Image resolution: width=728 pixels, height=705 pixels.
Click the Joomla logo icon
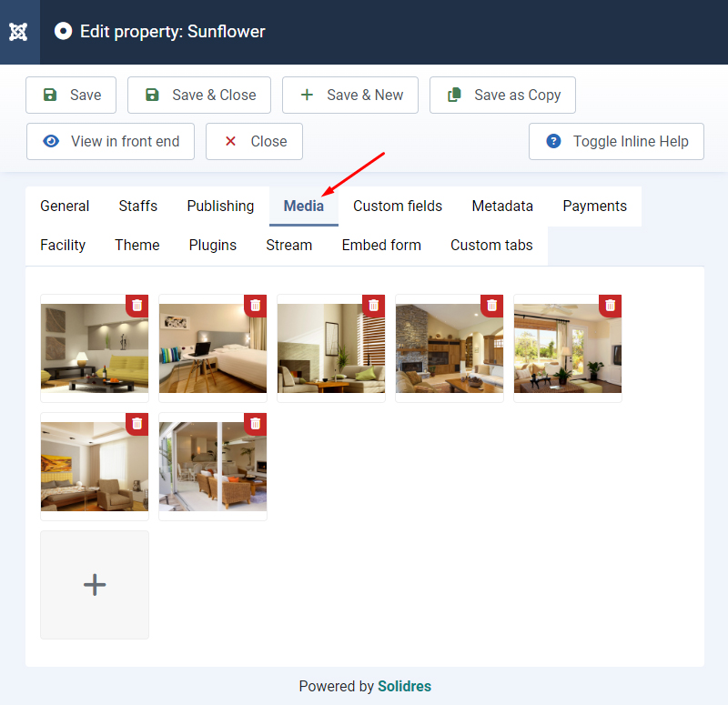pos(19,32)
